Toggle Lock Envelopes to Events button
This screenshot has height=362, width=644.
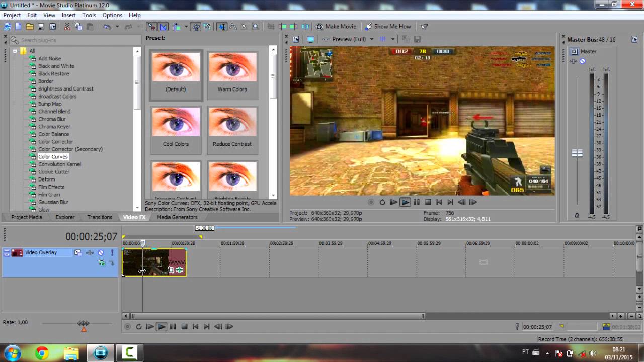pyautogui.click(x=196, y=27)
